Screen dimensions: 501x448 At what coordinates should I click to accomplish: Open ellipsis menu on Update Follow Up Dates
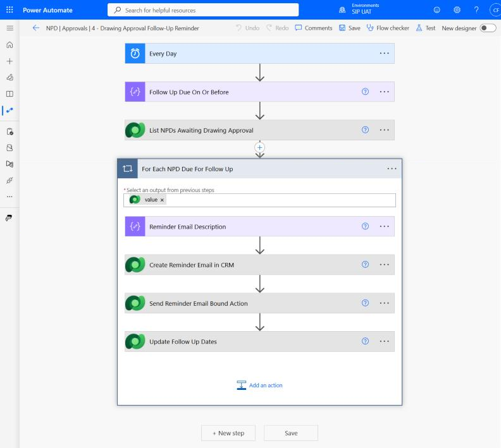(x=385, y=341)
